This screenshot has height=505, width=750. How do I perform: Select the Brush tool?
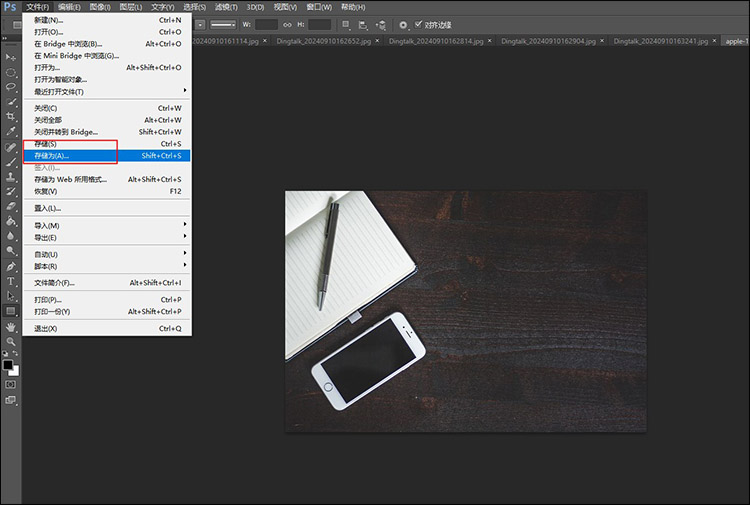point(11,162)
